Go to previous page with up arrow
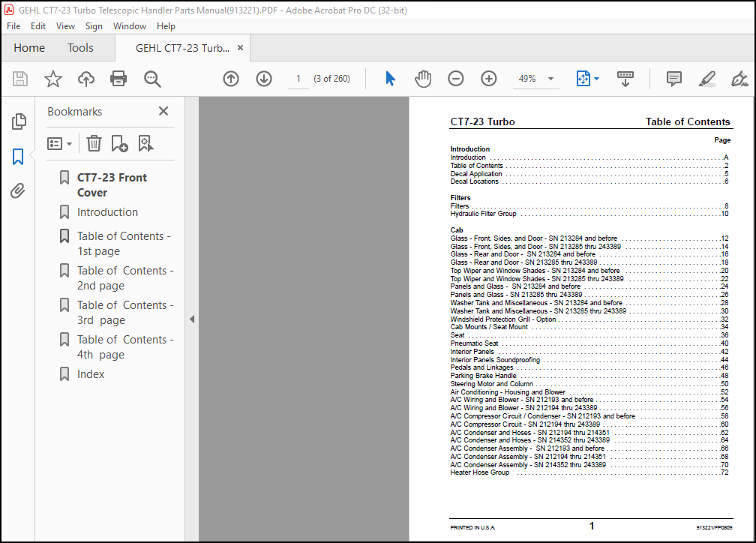756x543 pixels. [231, 79]
